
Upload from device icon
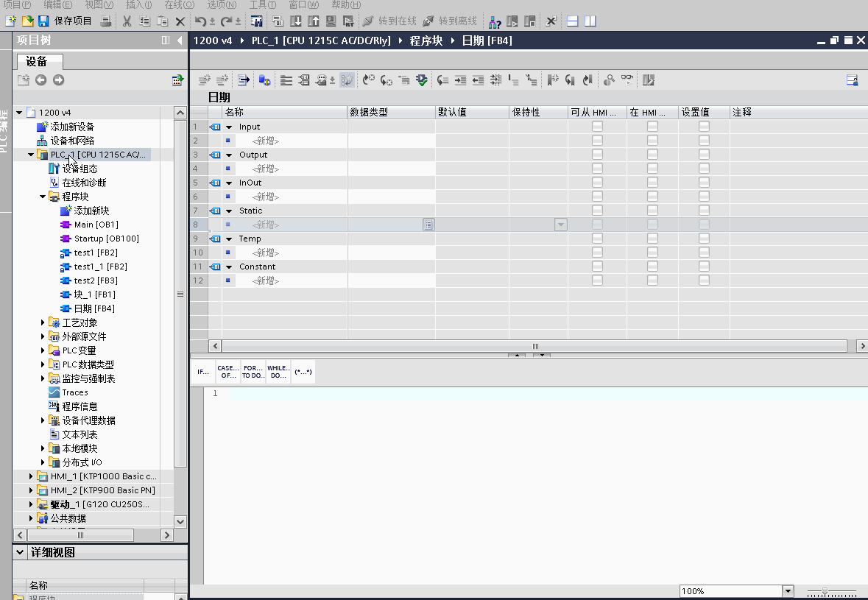coord(314,21)
